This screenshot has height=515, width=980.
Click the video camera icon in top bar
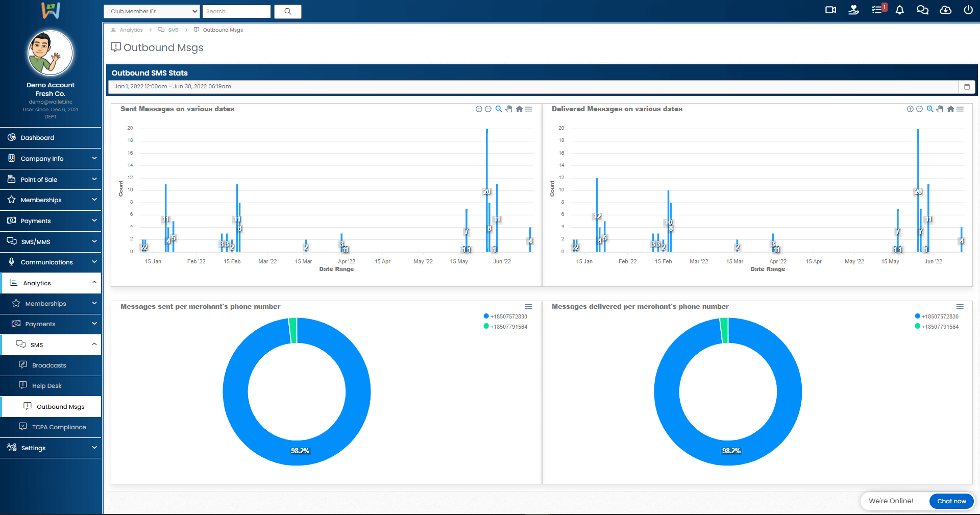coord(830,10)
